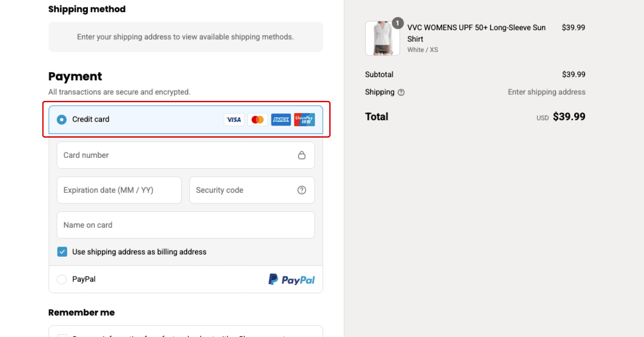Click the item quantity badge on thumbnail
The height and width of the screenshot is (337, 644).
pos(397,23)
